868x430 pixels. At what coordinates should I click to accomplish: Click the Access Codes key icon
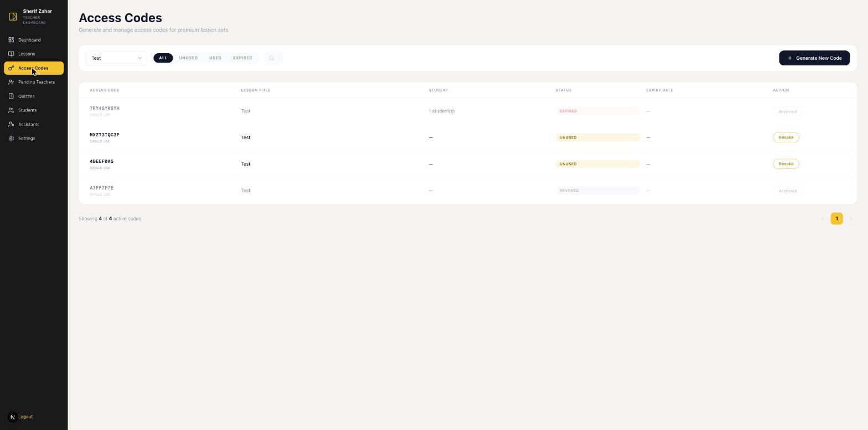coord(11,68)
